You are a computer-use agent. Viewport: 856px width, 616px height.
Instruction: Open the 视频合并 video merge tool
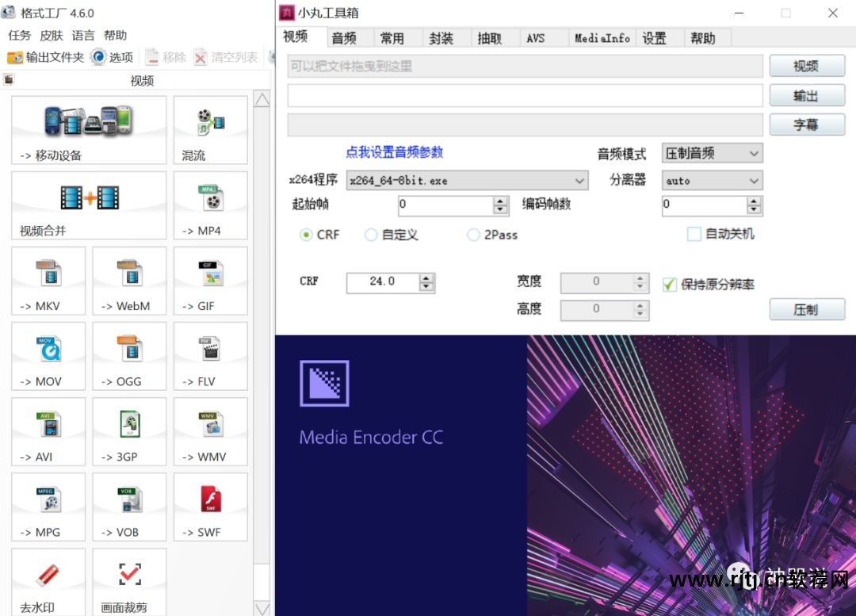pos(89,205)
